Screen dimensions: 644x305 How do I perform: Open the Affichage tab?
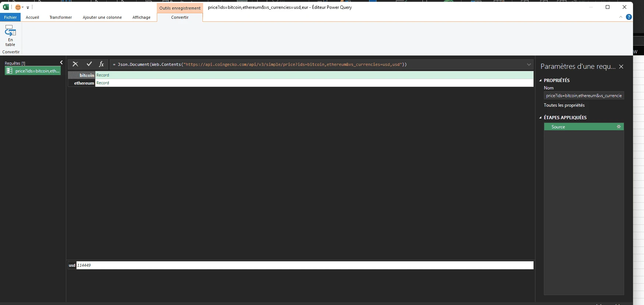(141, 17)
